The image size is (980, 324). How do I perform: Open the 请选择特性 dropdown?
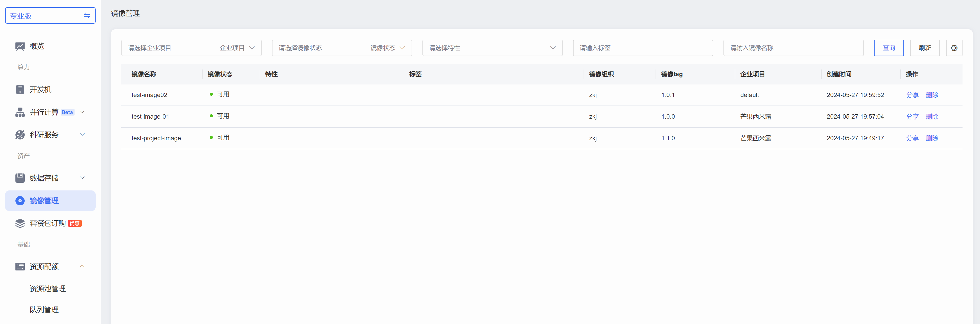pyautogui.click(x=492, y=48)
